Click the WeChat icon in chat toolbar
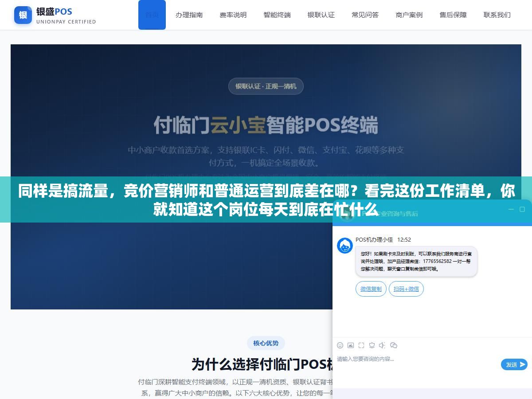The height and width of the screenshot is (399, 532). (x=394, y=345)
